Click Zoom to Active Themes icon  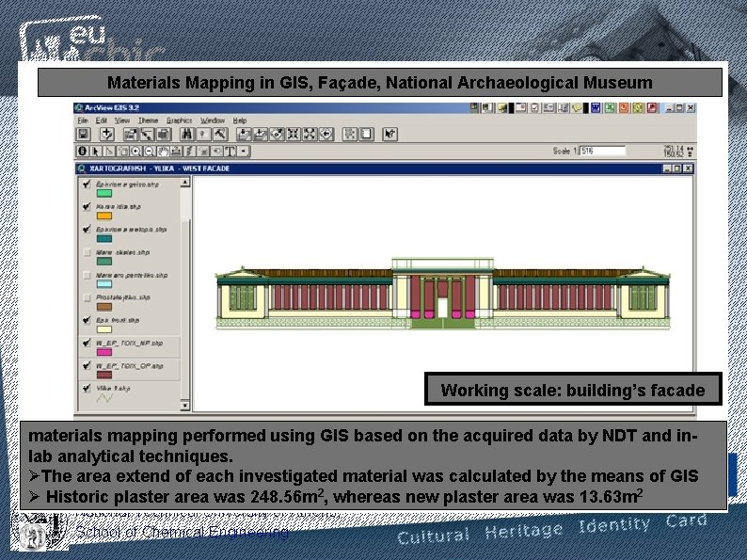(260, 135)
